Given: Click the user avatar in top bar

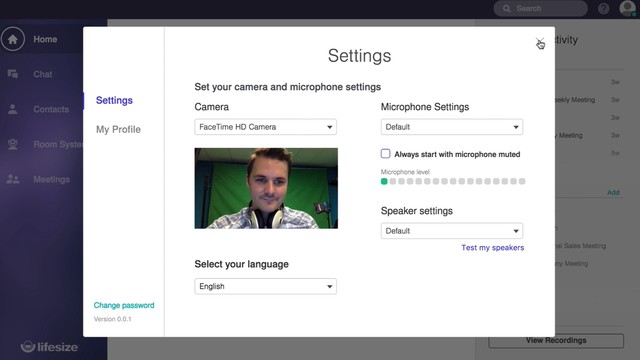Looking at the screenshot, I should (x=627, y=8).
